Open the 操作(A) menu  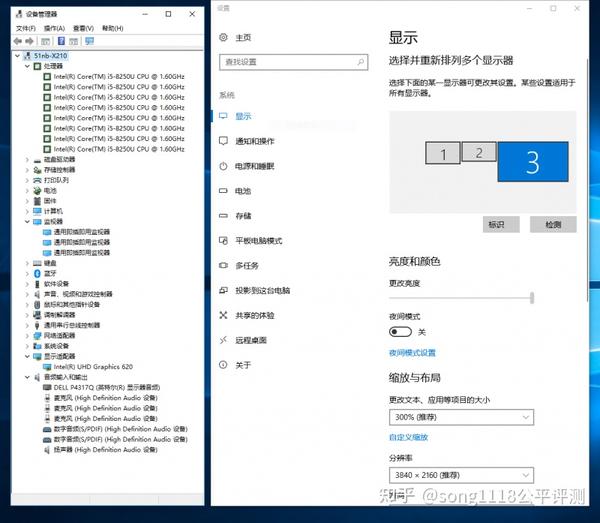[x=54, y=28]
